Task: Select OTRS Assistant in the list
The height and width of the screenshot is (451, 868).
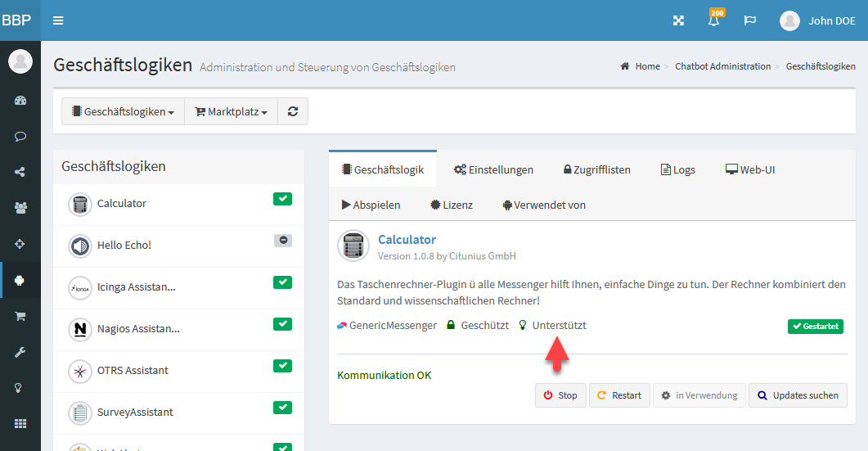Action: coord(178,371)
